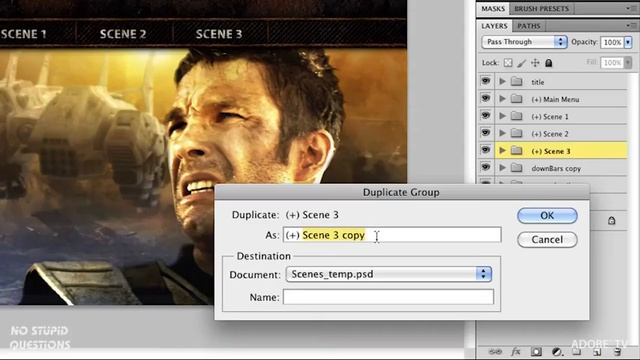
Task: Open the fx layer style menu
Action: (x=516, y=351)
